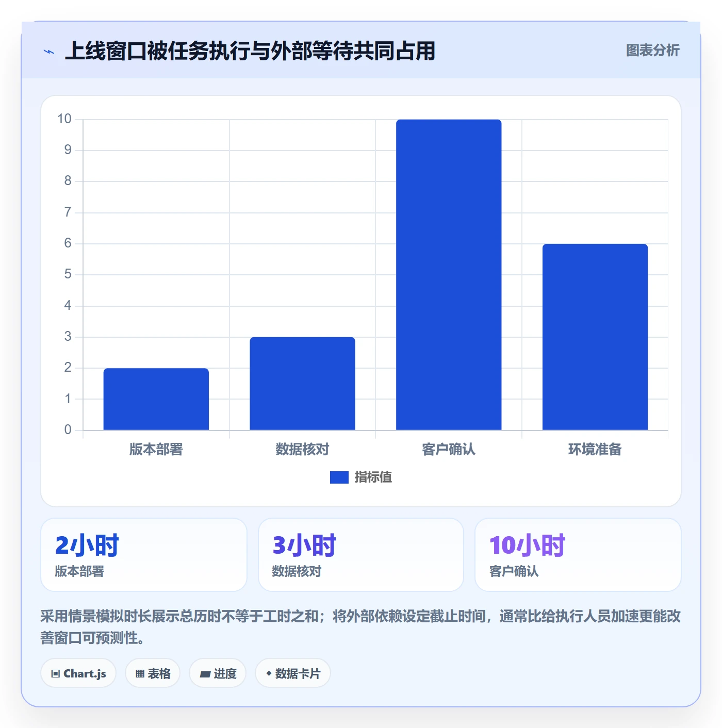The image size is (722, 728).
Task: Click the 数据核对 x-axis label
Action: click(302, 450)
